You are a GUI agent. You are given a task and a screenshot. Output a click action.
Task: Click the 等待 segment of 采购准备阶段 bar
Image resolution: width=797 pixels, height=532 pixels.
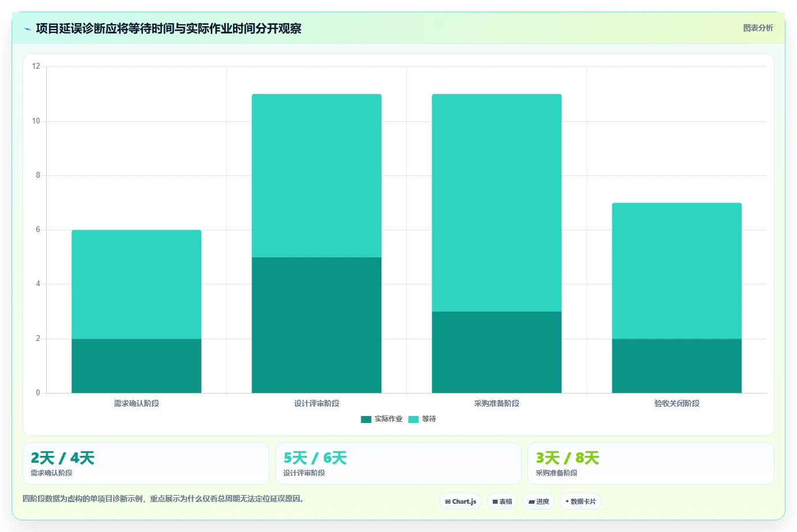496,203
